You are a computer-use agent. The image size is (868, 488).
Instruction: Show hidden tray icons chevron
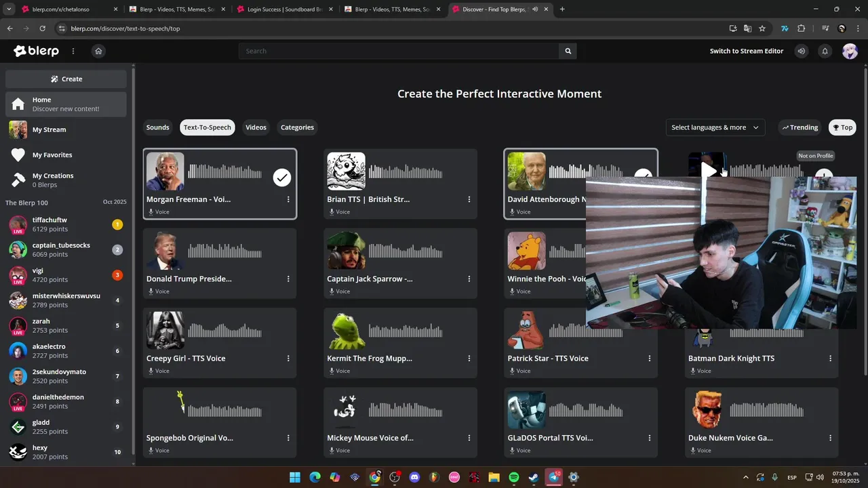746,477
